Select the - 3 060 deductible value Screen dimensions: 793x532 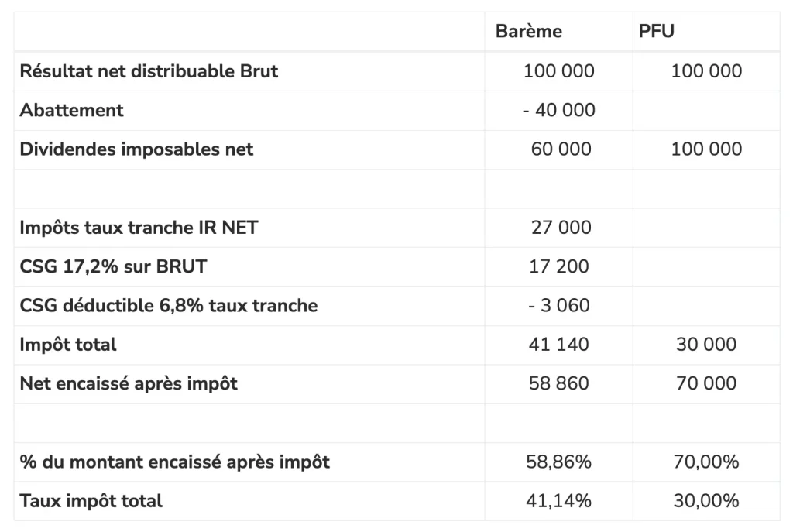[x=559, y=305]
